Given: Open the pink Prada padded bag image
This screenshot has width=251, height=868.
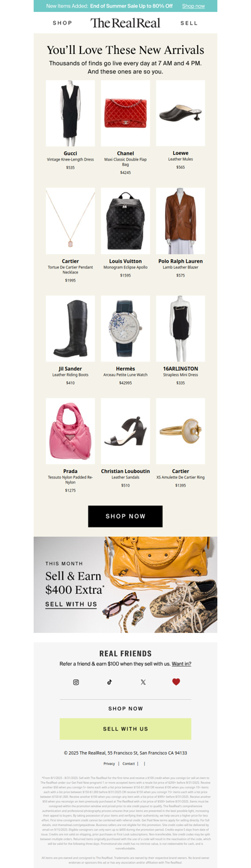Looking at the screenshot, I should click(x=70, y=431).
